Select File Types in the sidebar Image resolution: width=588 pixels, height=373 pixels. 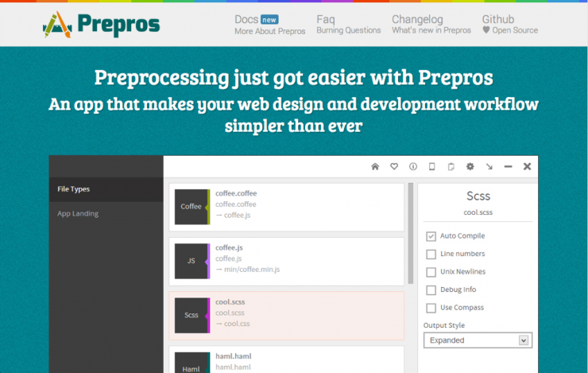click(x=106, y=189)
